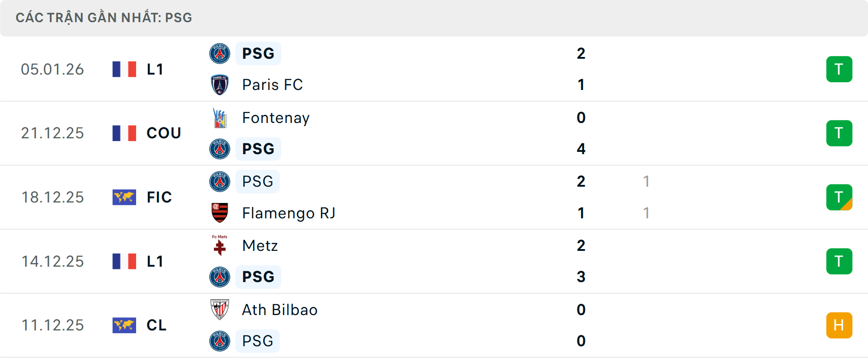
Task: Open the L1 competition label on 14.12.25
Action: click(x=154, y=261)
